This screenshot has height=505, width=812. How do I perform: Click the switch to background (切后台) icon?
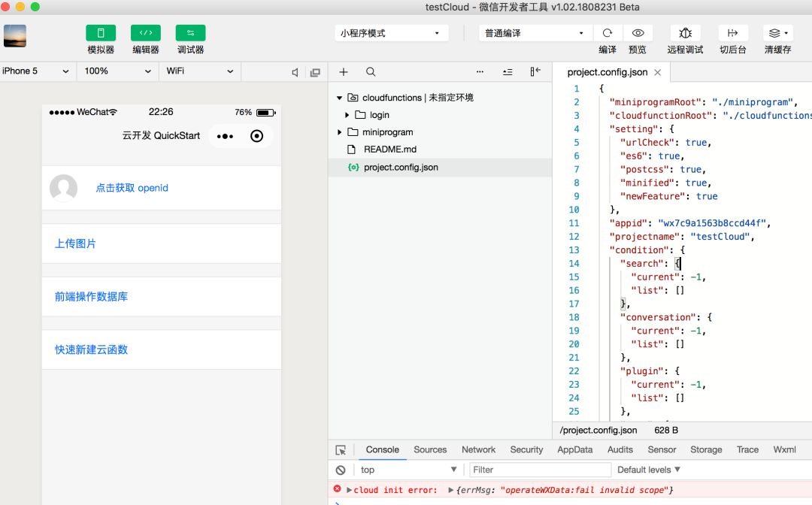tap(733, 33)
